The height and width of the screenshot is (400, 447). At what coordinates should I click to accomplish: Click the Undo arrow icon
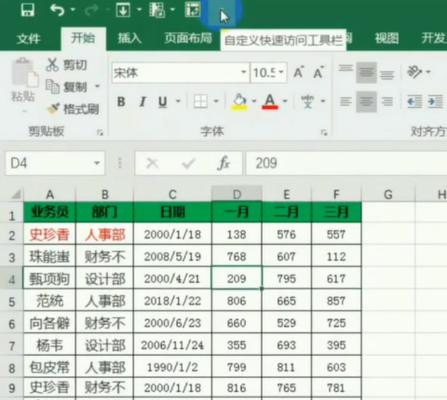click(x=58, y=10)
